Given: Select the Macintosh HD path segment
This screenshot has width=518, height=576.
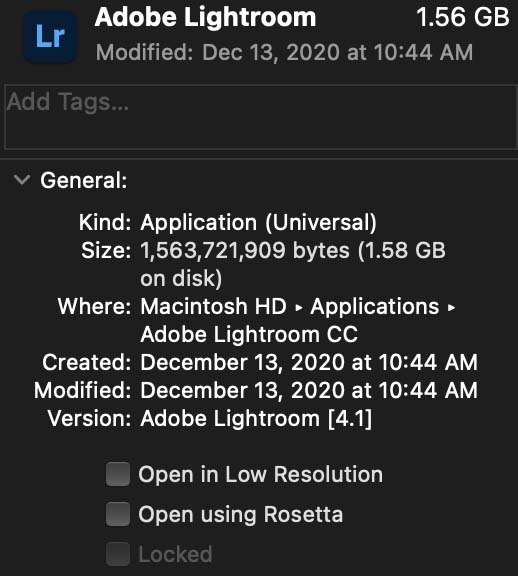Looking at the screenshot, I should (x=213, y=306).
